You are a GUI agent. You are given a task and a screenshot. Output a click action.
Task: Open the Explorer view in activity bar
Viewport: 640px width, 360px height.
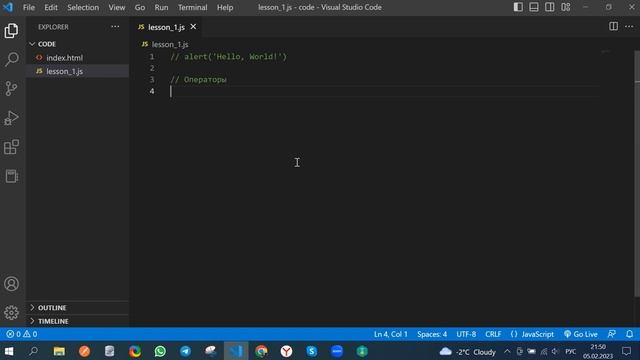pos(11,31)
